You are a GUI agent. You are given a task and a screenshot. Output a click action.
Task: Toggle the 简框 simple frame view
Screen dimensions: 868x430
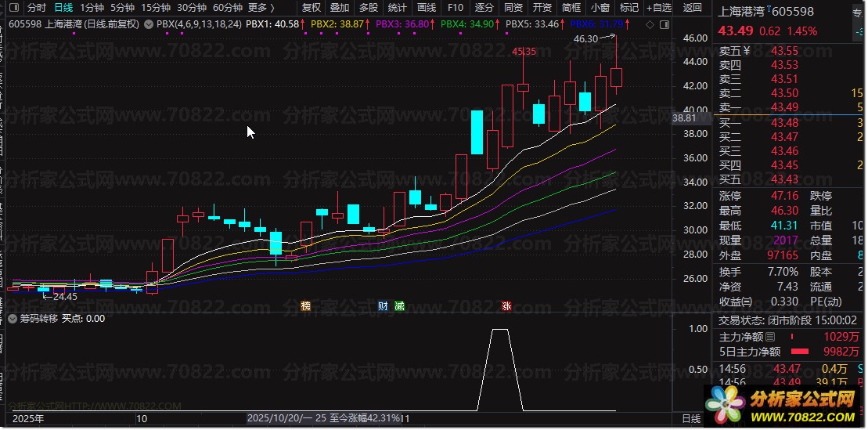click(571, 8)
